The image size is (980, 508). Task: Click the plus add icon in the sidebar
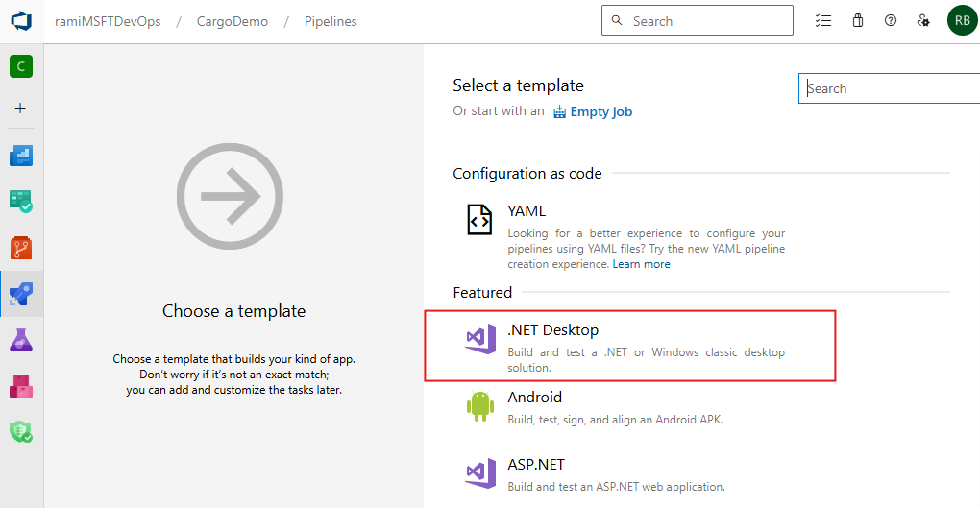pos(20,109)
